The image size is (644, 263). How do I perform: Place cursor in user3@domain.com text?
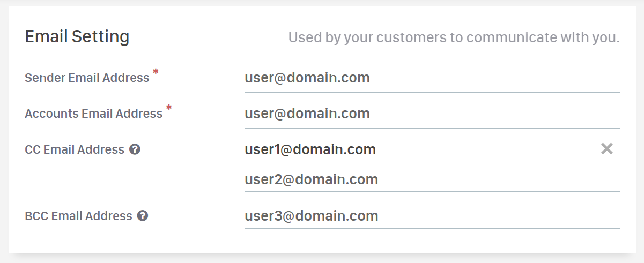point(311,216)
